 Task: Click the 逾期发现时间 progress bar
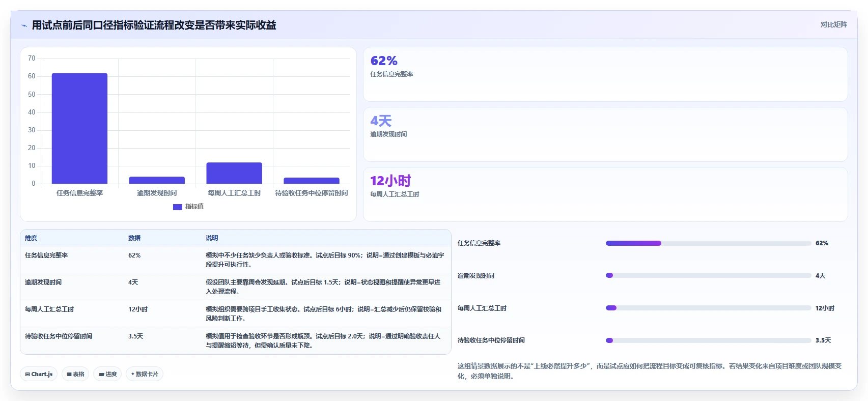pyautogui.click(x=708, y=275)
